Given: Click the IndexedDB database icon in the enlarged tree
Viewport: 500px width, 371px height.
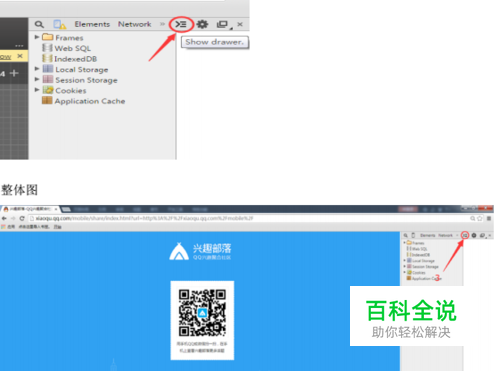Looking at the screenshot, I should 47,58.
